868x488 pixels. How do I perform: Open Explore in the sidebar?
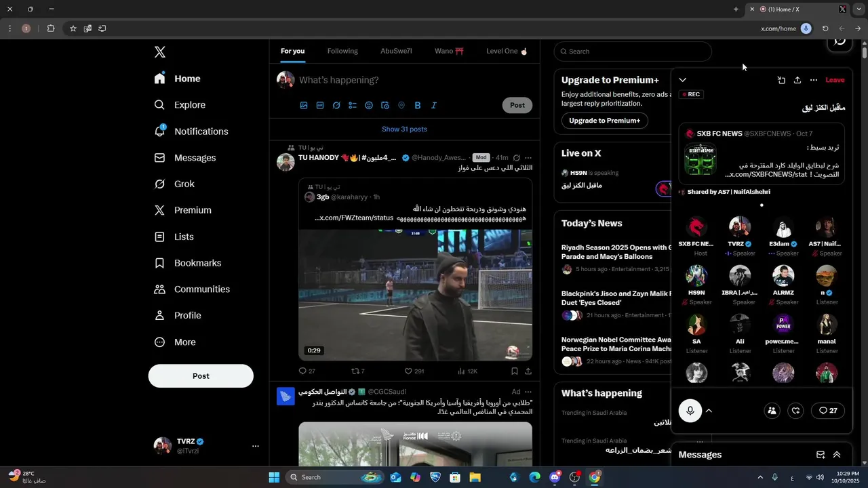click(180, 105)
